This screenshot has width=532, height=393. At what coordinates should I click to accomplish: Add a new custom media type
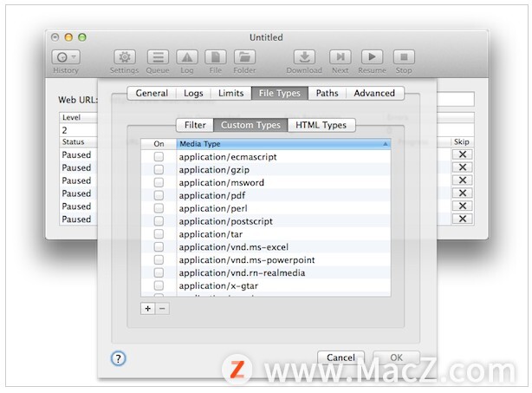(x=148, y=309)
